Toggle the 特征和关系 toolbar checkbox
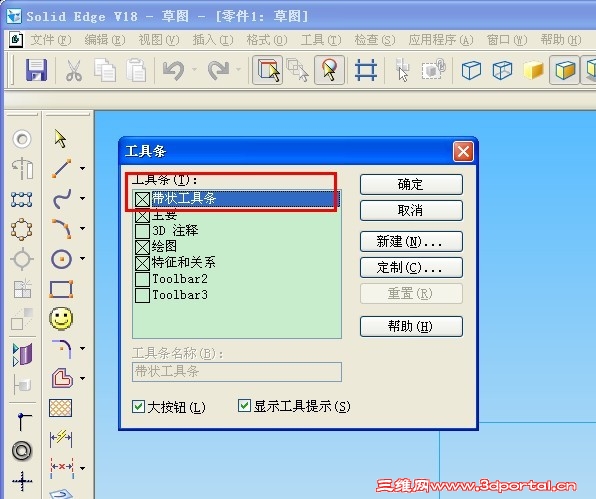Screen dimensions: 596x499 pos(143,263)
